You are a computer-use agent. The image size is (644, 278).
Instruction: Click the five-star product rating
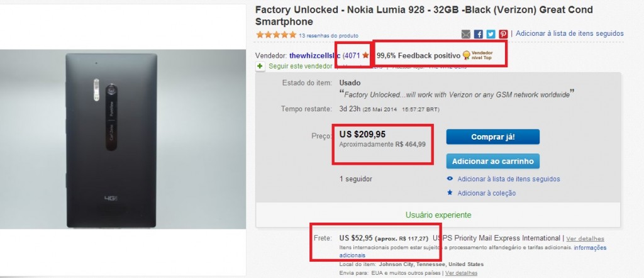(275, 35)
